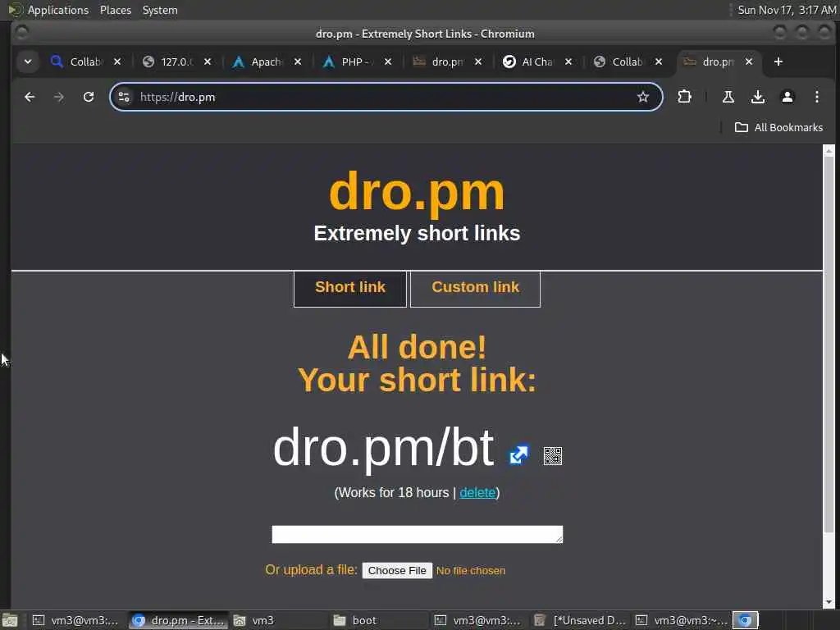840x630 pixels.
Task: Bookmark this page with the star icon
Action: pos(643,97)
